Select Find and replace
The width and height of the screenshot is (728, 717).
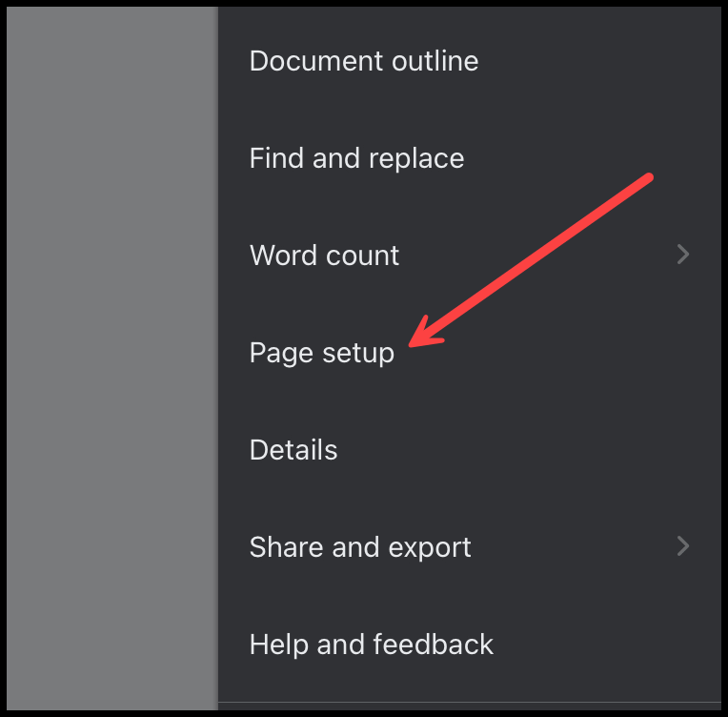tap(470, 158)
